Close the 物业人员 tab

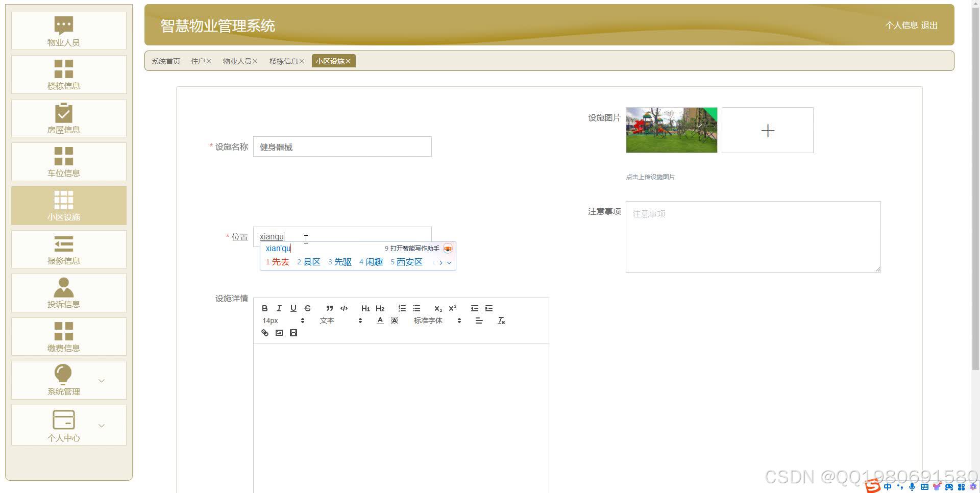tap(255, 61)
